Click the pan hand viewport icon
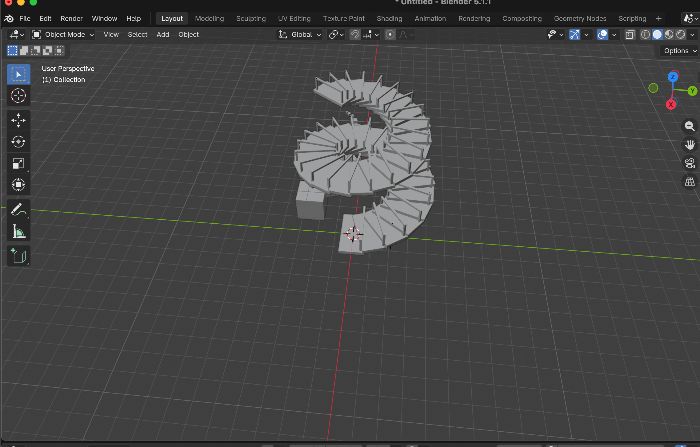Viewport: 700px width, 447px height. [x=690, y=145]
